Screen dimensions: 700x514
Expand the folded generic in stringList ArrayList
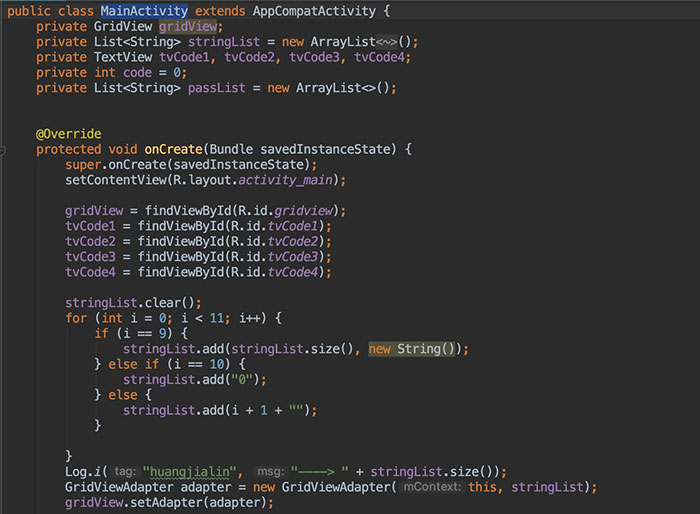(387, 41)
